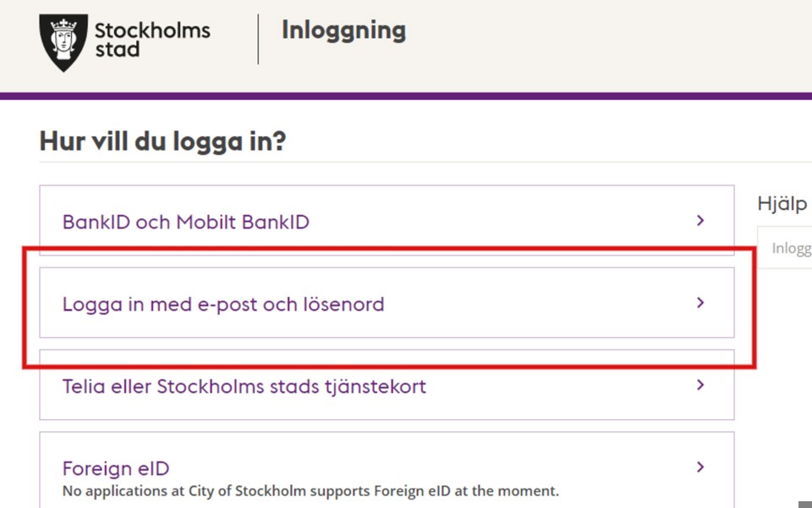Image resolution: width=812 pixels, height=508 pixels.
Task: Select Logga in med e-post och lösenord
Action: (x=223, y=304)
